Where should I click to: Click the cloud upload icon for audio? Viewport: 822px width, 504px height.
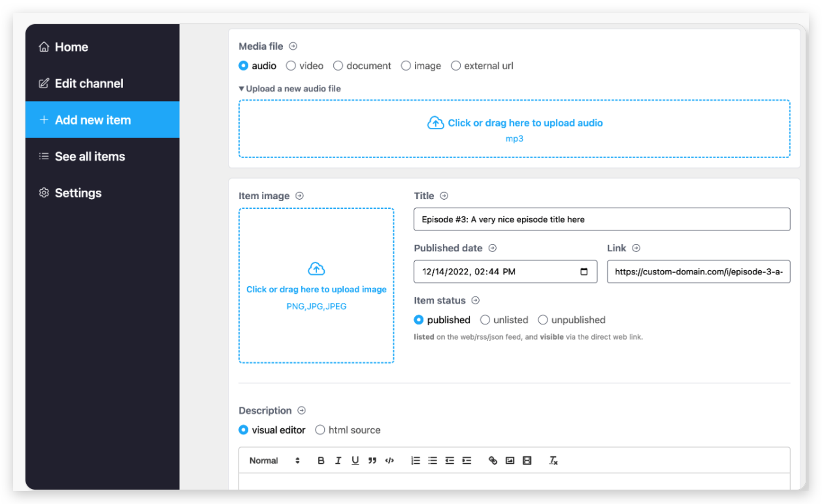tap(436, 123)
